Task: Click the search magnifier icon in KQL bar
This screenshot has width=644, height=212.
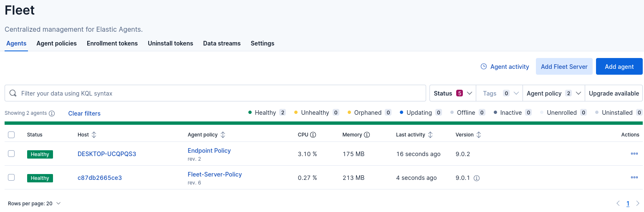Action: (13, 93)
